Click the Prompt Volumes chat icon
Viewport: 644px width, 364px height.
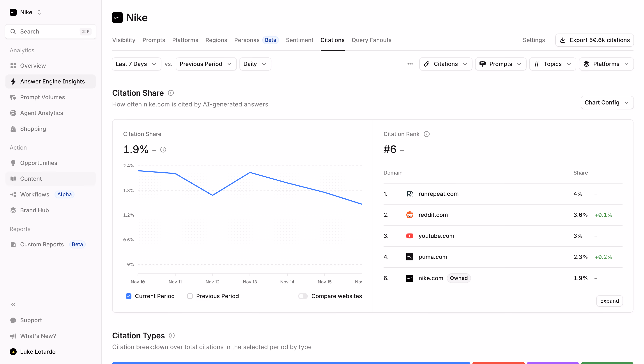tap(13, 97)
